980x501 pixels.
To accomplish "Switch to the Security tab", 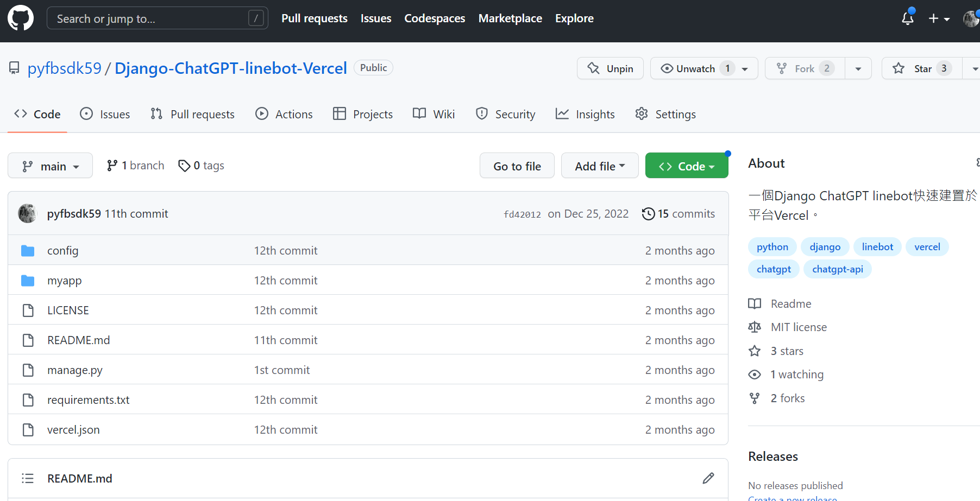I will point(506,114).
